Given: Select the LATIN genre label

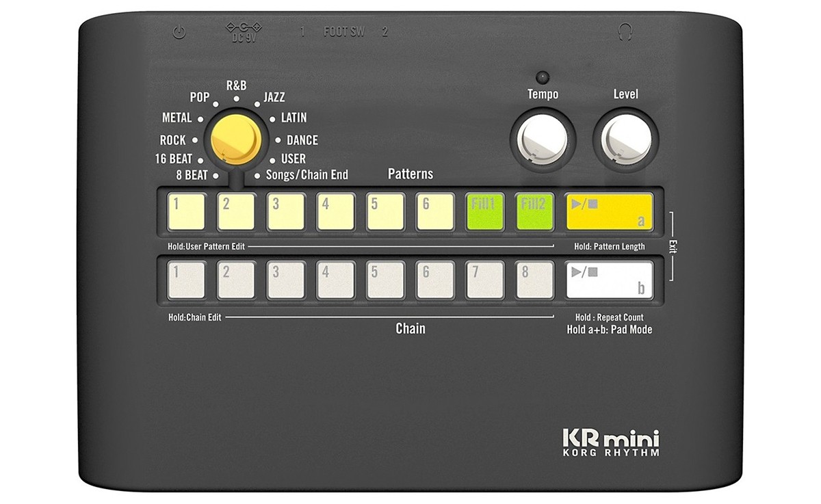Looking at the screenshot, I should pyautogui.click(x=294, y=118).
